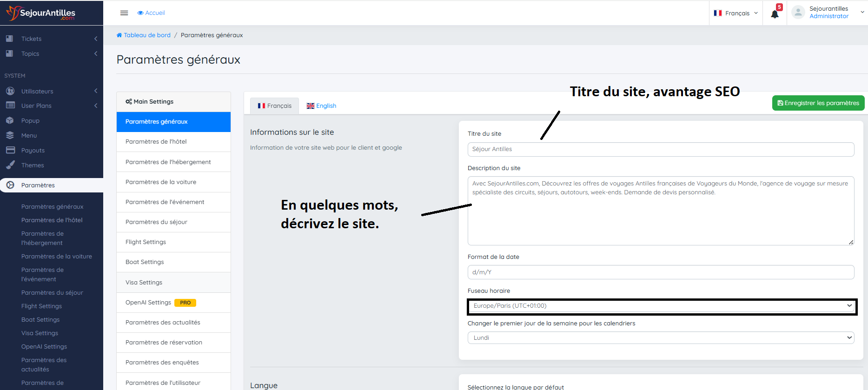
Task: Click the Popup cube icon in sidebar
Action: (x=10, y=120)
